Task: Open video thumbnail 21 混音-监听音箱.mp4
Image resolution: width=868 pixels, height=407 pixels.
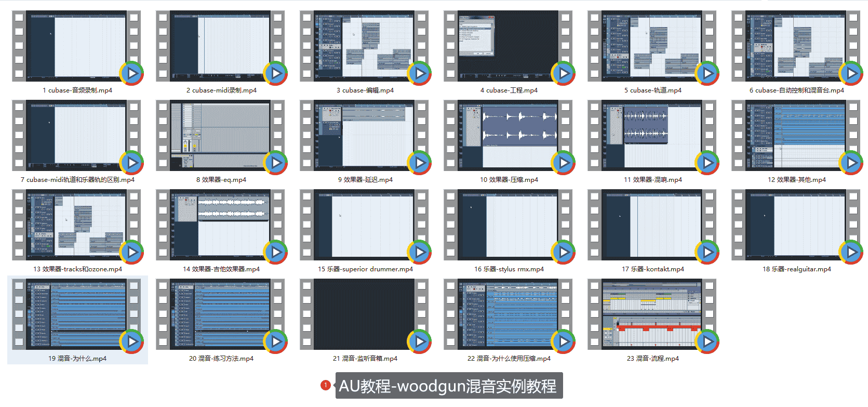Action: click(365, 314)
